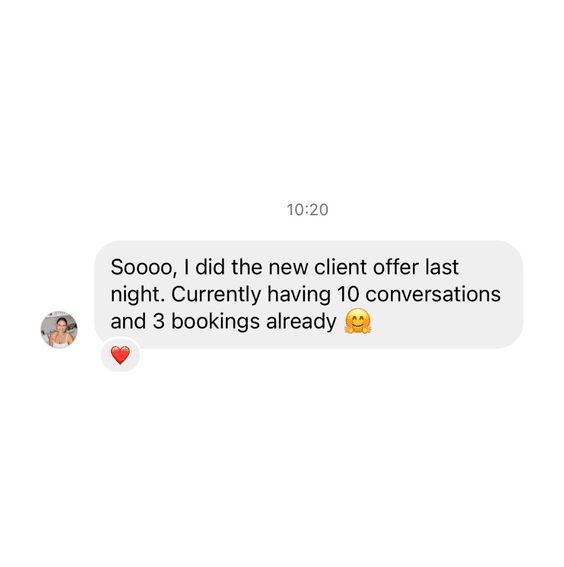Click the word "last" in the message
The width and height of the screenshot is (564, 567).
(x=442, y=267)
